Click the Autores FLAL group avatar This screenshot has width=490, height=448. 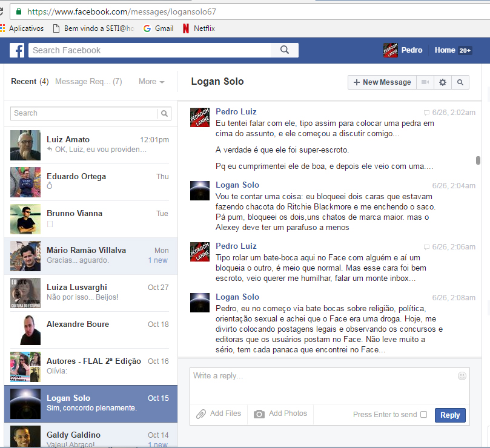[x=25, y=367]
